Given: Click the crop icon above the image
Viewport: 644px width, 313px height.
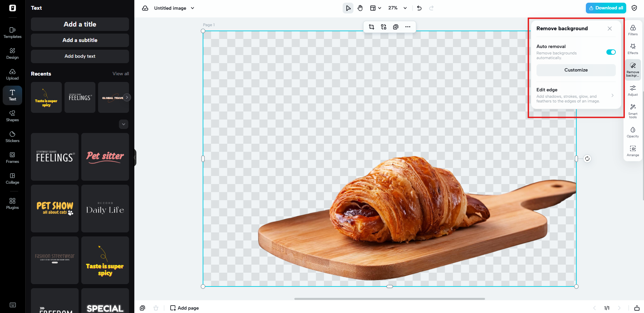Looking at the screenshot, I should pos(372,27).
